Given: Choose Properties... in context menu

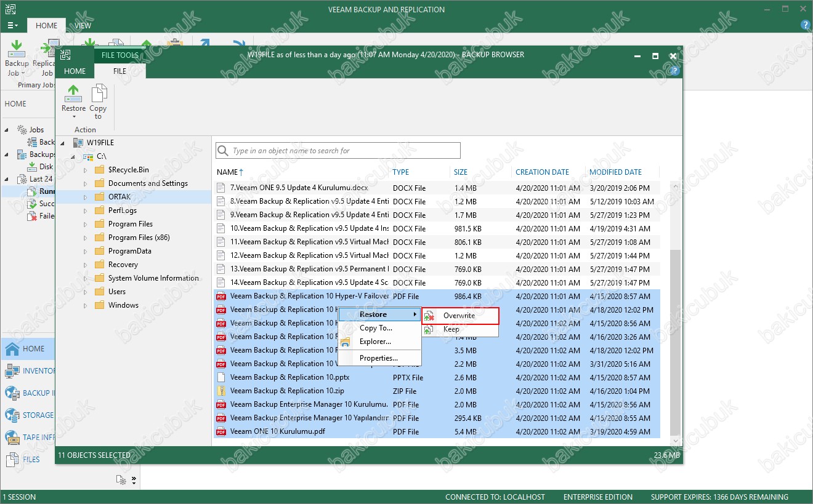Looking at the screenshot, I should click(x=380, y=358).
